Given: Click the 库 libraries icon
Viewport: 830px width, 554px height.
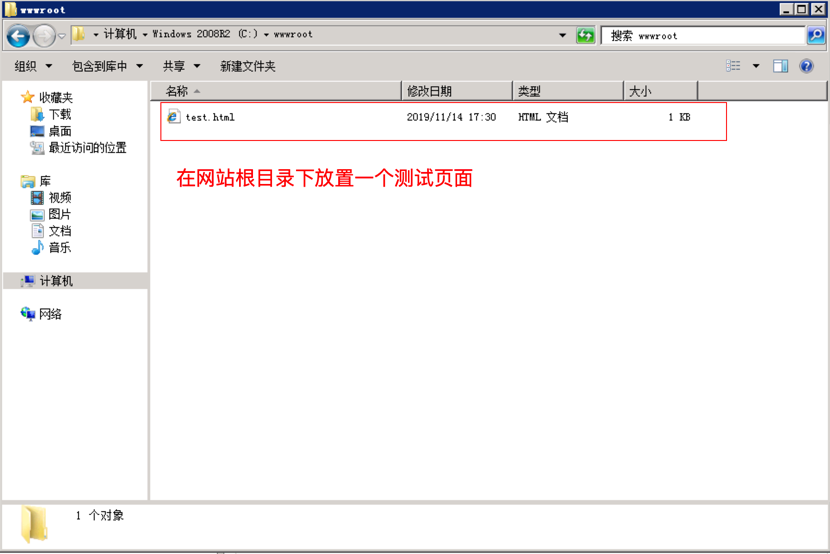Looking at the screenshot, I should coord(28,181).
